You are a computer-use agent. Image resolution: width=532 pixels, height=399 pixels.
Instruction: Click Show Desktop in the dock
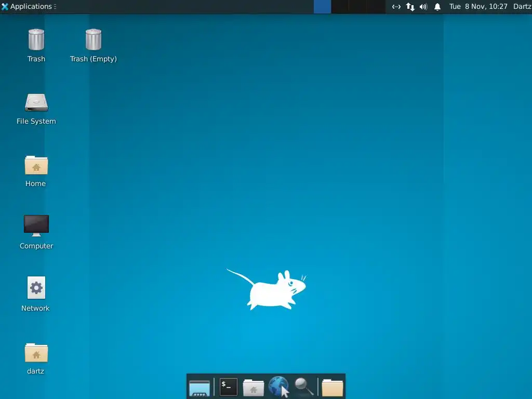point(199,388)
